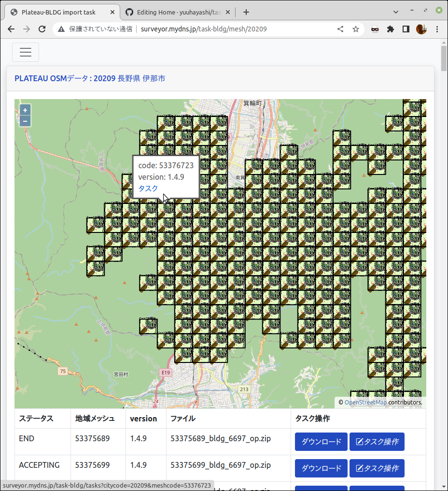Click file name 53375689_bldg_6697_op.zip
The image size is (448, 491).
(x=221, y=438)
